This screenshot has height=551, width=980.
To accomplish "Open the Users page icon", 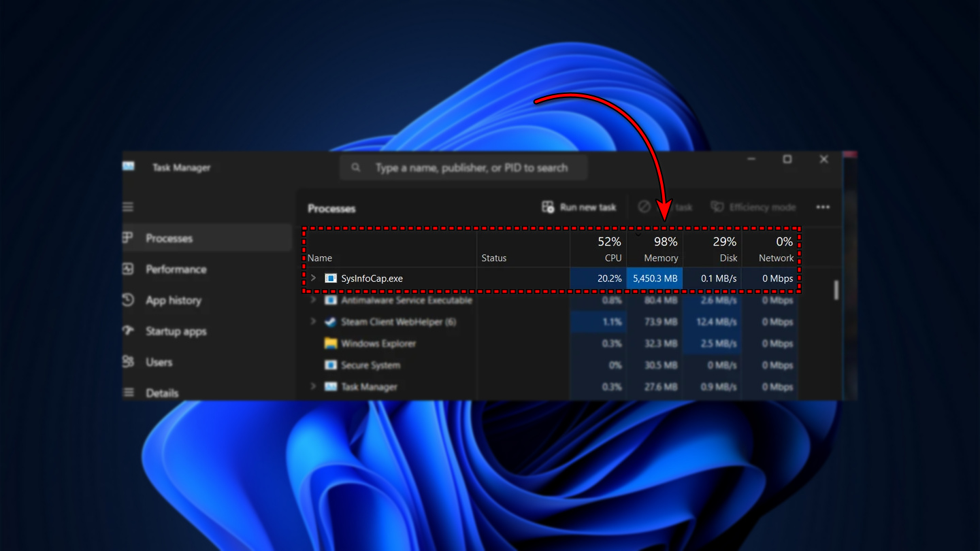I will point(127,362).
